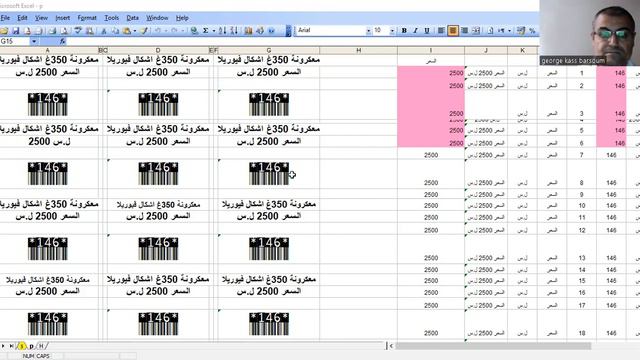Screen dimensions: 640x360
Task: Expand the font size 10 dropdown
Action: [392, 31]
